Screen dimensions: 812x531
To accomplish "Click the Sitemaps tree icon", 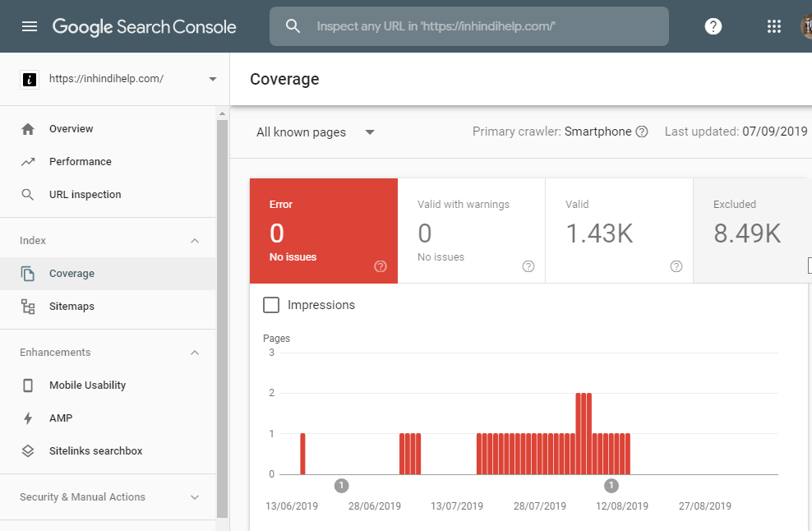I will (x=28, y=306).
